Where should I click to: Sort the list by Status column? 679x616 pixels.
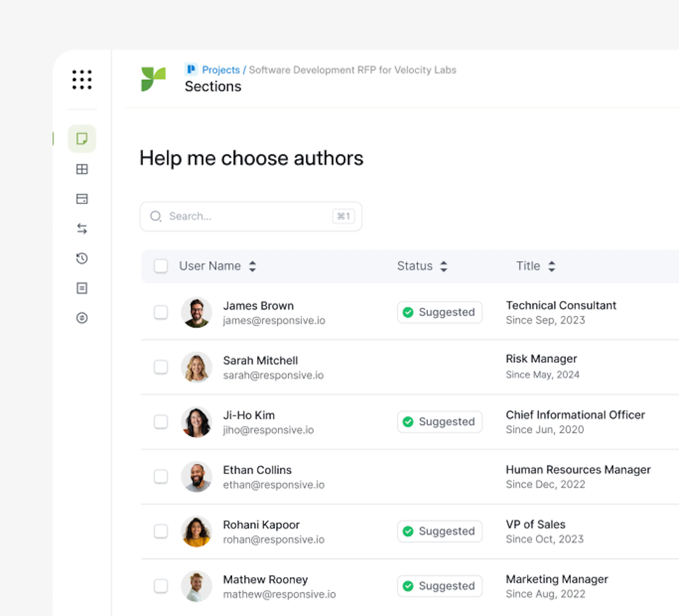tap(444, 266)
